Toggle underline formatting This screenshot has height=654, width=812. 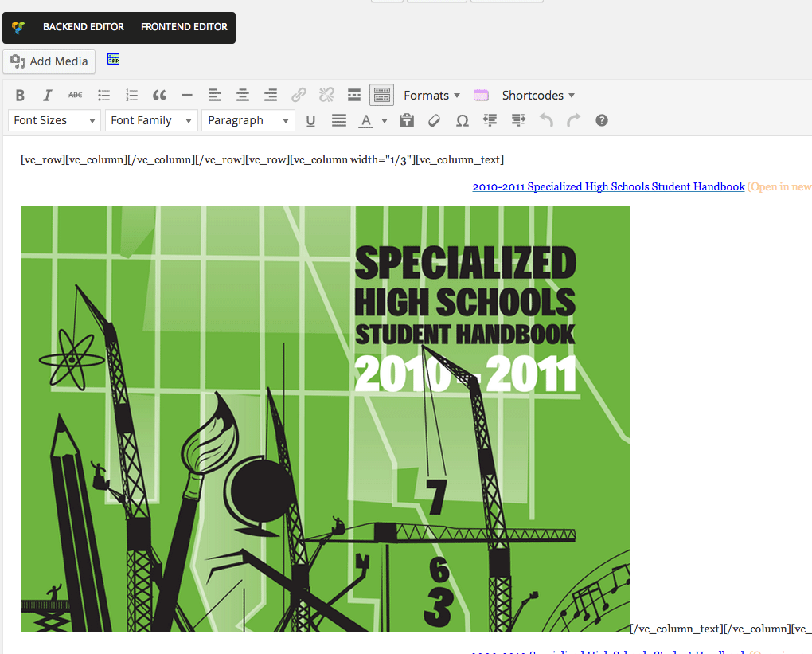tap(310, 121)
